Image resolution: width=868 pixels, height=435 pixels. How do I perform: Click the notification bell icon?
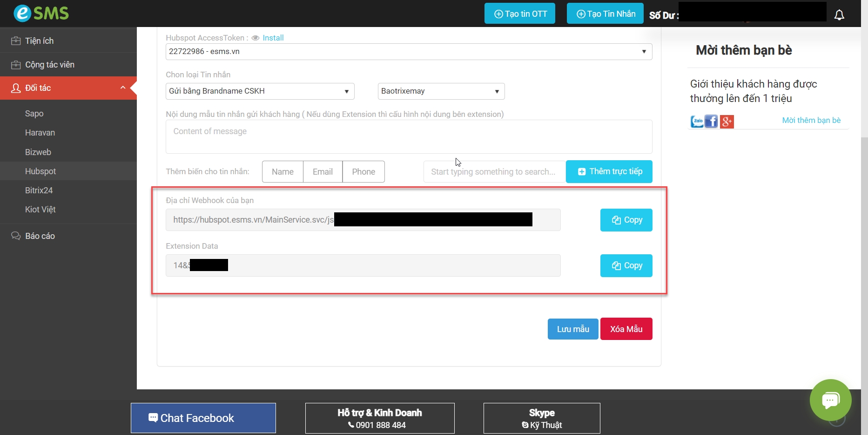pos(839,15)
